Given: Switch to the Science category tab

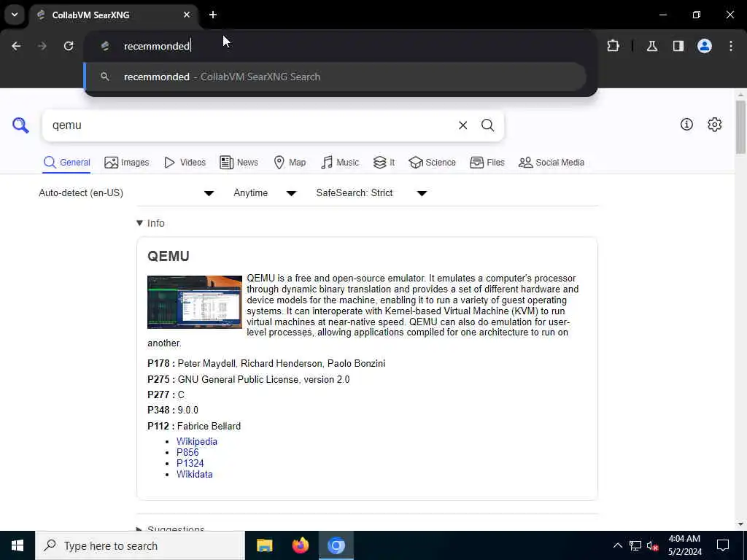Looking at the screenshot, I should pyautogui.click(x=432, y=163).
